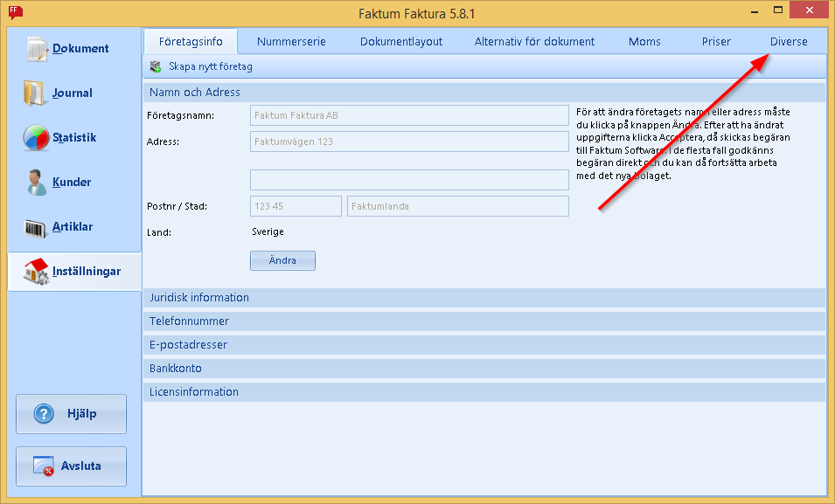Click the Faktum Faktura app icon in title bar

pos(16,11)
